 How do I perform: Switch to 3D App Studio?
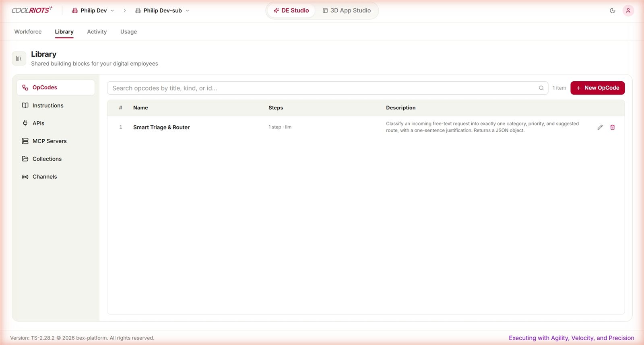pyautogui.click(x=347, y=10)
